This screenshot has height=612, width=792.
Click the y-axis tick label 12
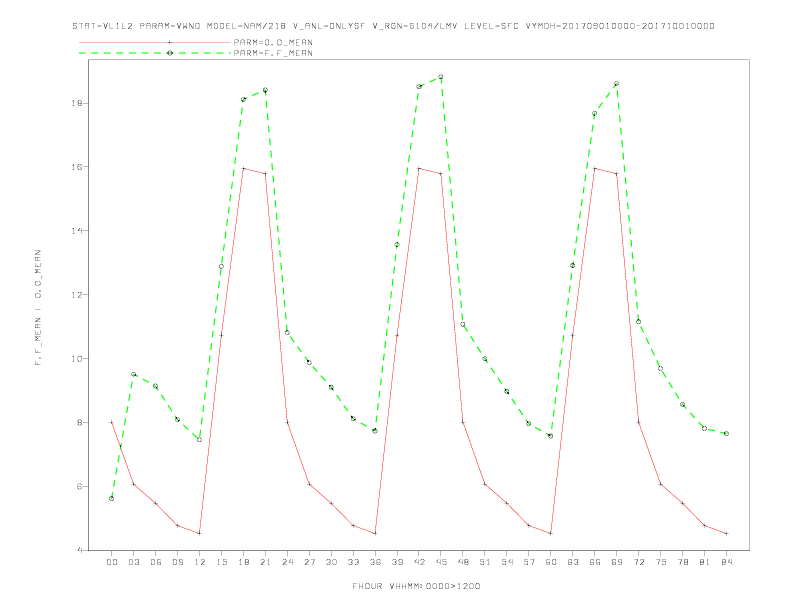(77, 294)
